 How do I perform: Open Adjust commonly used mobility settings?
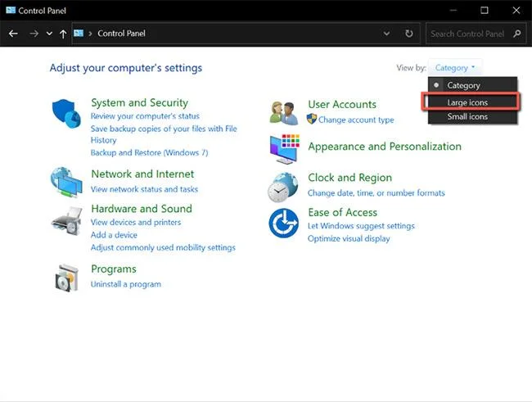[163, 247]
